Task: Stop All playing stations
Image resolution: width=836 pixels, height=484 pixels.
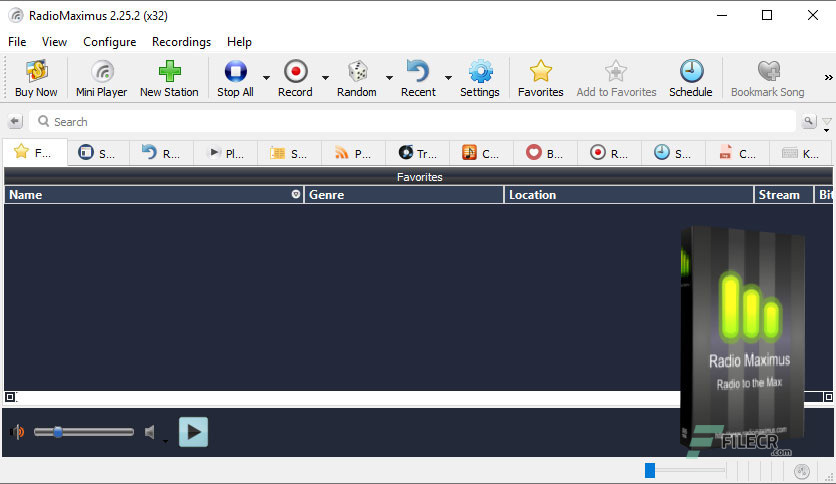Action: coord(235,78)
